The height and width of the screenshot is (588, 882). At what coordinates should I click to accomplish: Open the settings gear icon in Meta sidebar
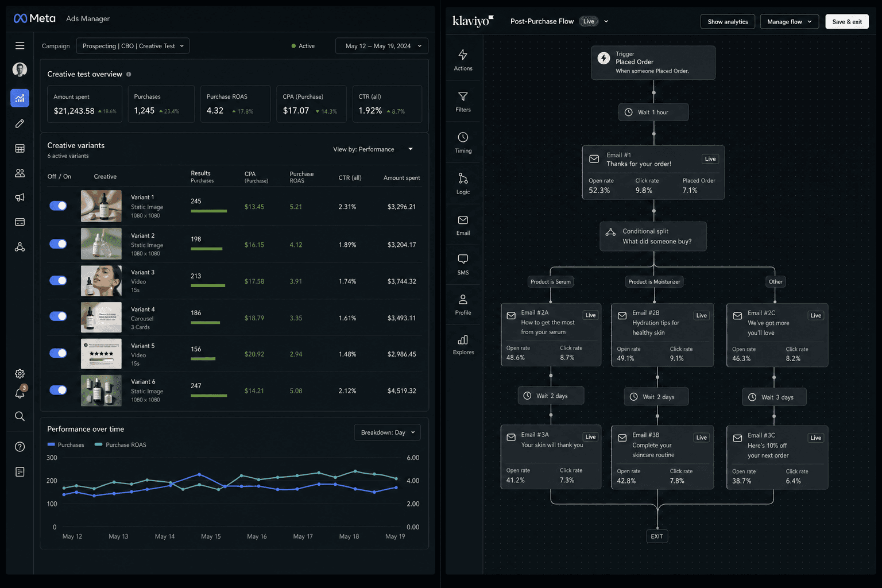(x=20, y=373)
